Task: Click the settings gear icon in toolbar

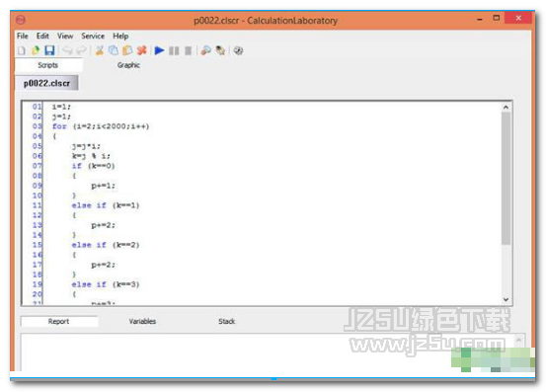Action: pos(238,50)
